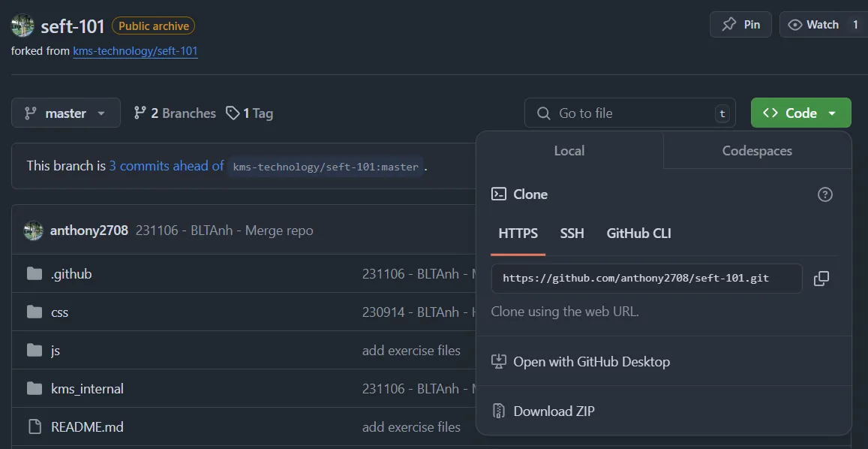Open the css row commit message 230914
Screen dimensions: 868x449
[x=419, y=312]
